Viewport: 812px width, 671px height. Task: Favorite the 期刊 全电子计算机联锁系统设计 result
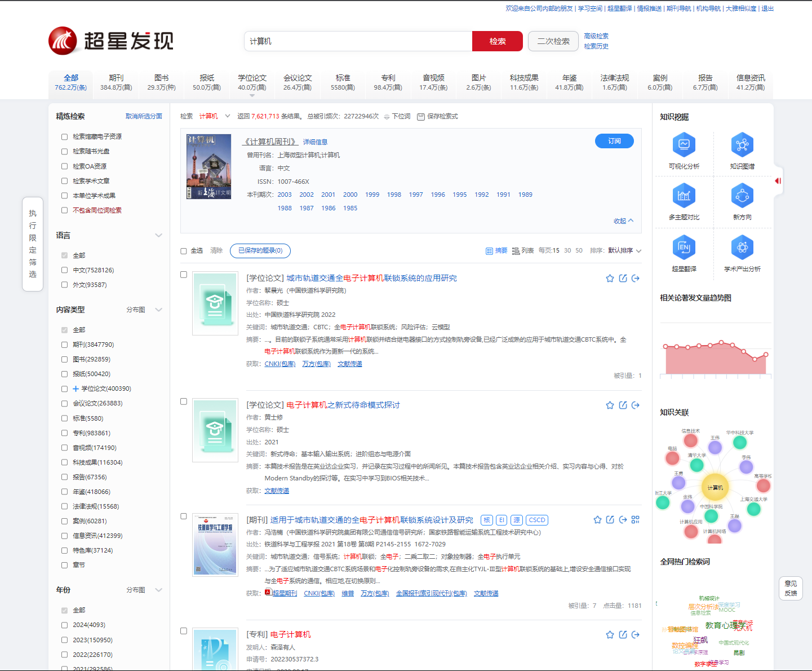click(x=597, y=520)
